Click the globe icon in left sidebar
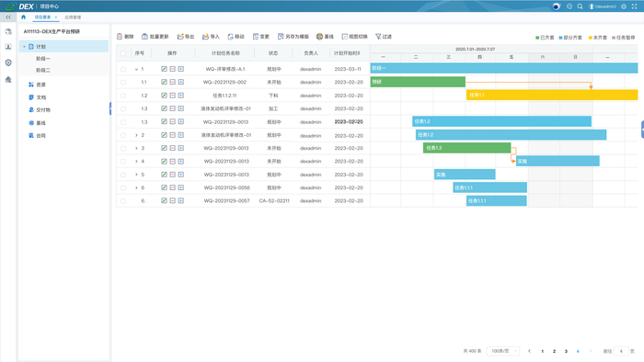The width and height of the screenshot is (644, 362). pyautogui.click(x=8, y=31)
